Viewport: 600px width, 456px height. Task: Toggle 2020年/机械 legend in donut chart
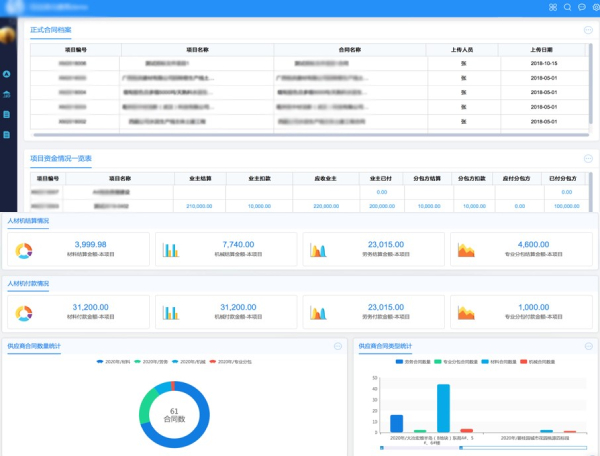coord(189,362)
